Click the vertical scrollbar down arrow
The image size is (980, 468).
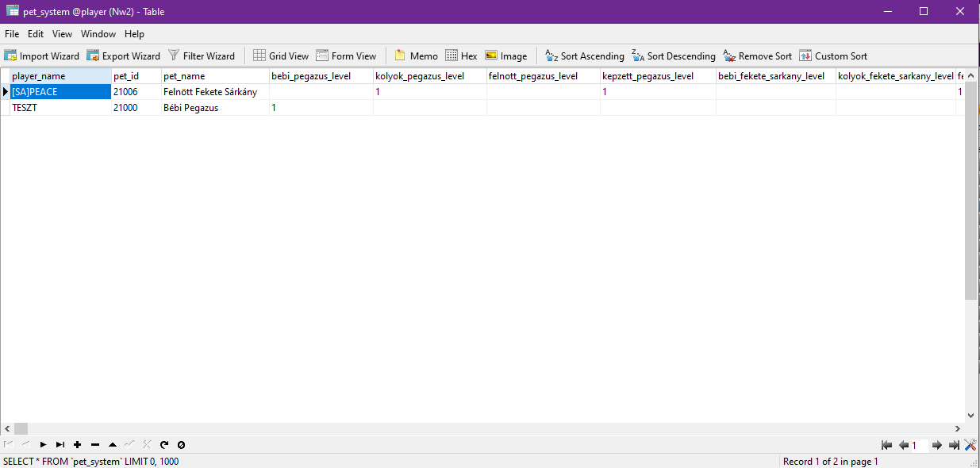point(970,415)
